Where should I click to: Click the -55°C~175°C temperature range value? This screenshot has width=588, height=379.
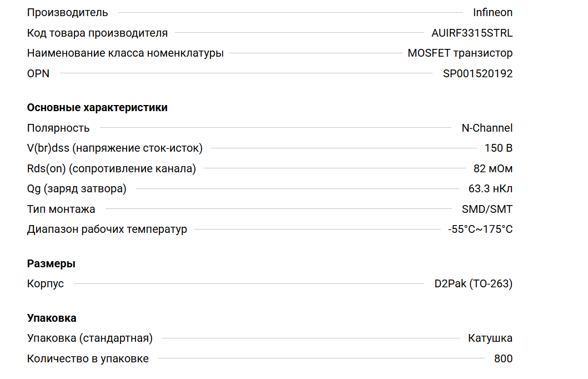coord(480,230)
